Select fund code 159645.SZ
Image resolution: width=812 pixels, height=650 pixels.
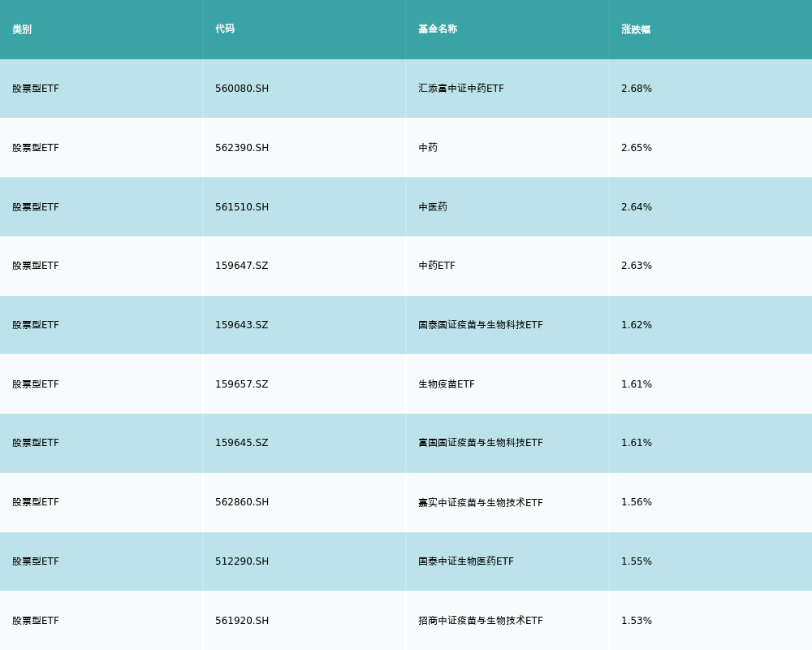click(242, 443)
